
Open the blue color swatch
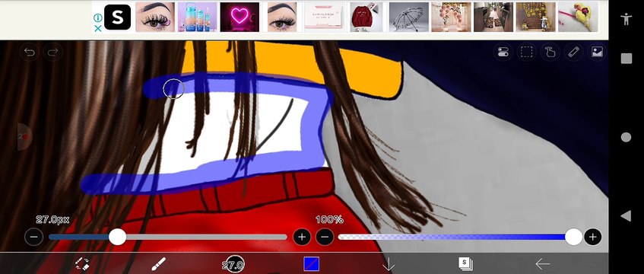pyautogui.click(x=311, y=263)
